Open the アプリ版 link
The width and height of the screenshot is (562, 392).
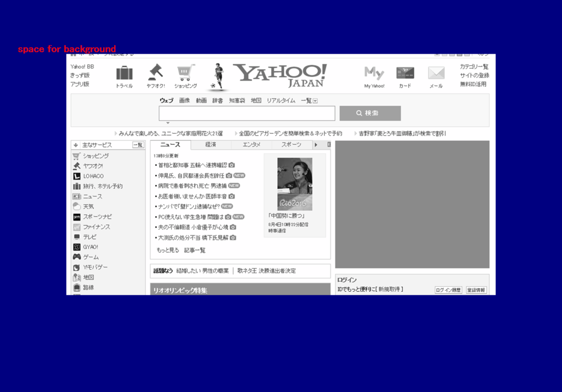pos(80,84)
